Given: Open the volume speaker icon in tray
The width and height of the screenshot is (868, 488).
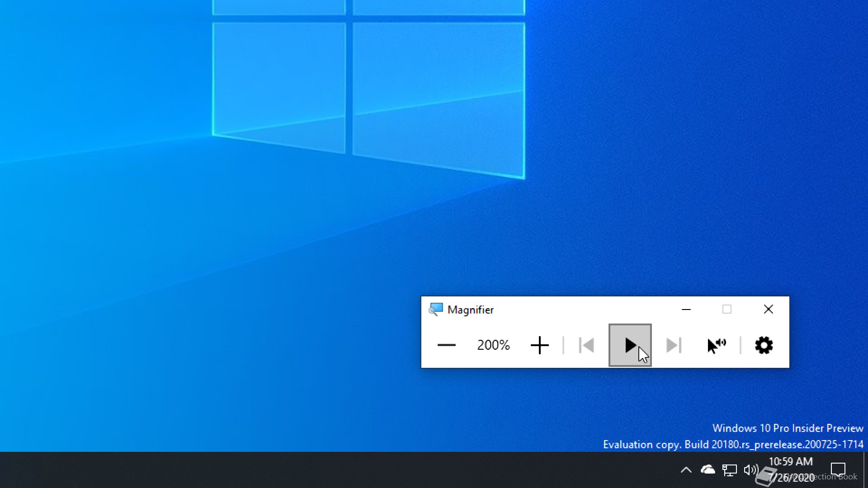Looking at the screenshot, I should [751, 470].
